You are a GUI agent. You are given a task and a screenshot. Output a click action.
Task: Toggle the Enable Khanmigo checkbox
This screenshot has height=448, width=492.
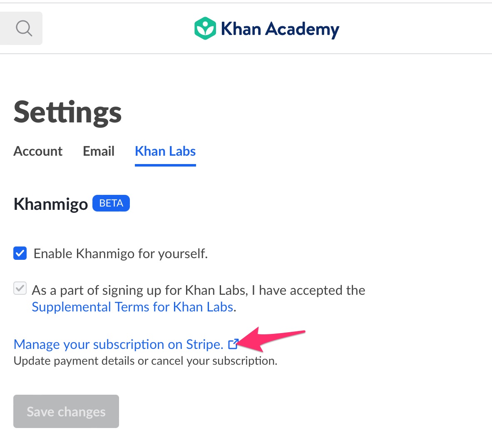pos(20,253)
